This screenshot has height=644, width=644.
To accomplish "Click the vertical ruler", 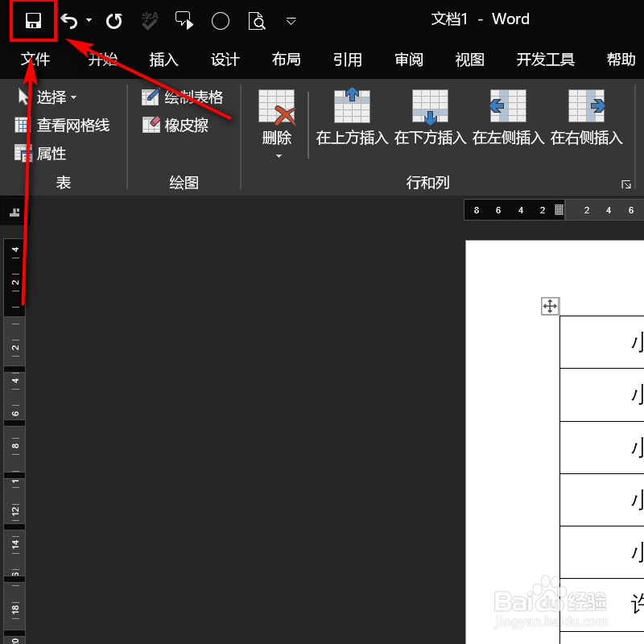I will click(x=14, y=440).
